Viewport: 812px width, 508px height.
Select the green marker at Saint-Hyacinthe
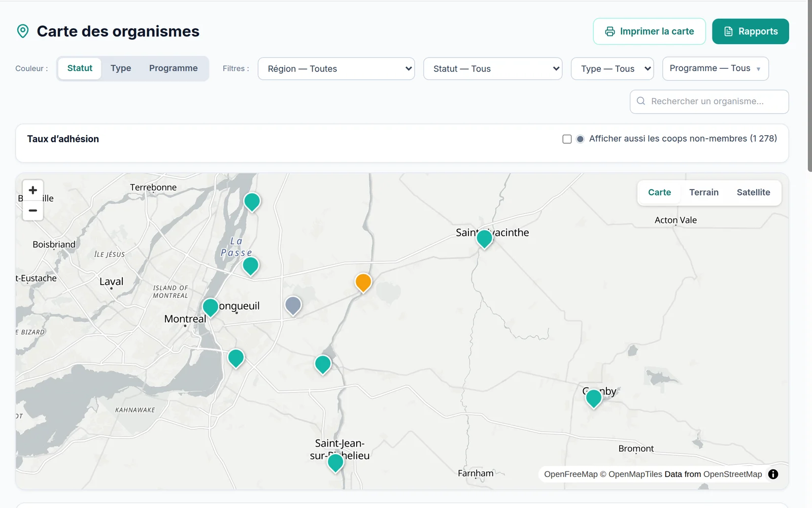[x=485, y=238]
